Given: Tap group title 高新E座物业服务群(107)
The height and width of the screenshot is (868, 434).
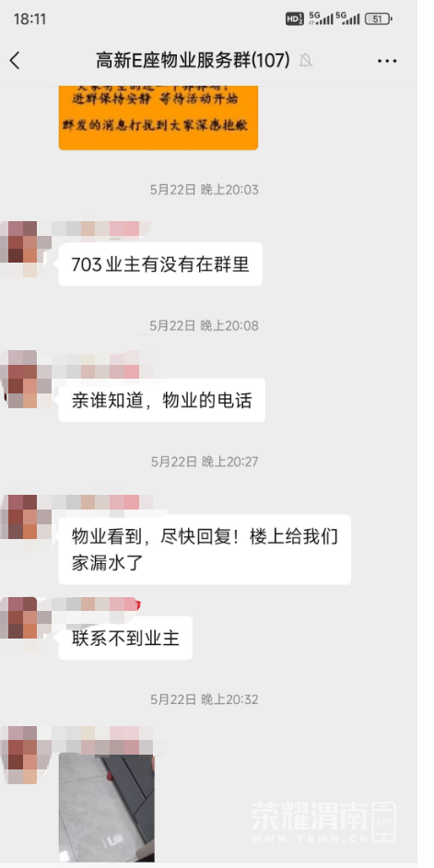Looking at the screenshot, I should 193,60.
